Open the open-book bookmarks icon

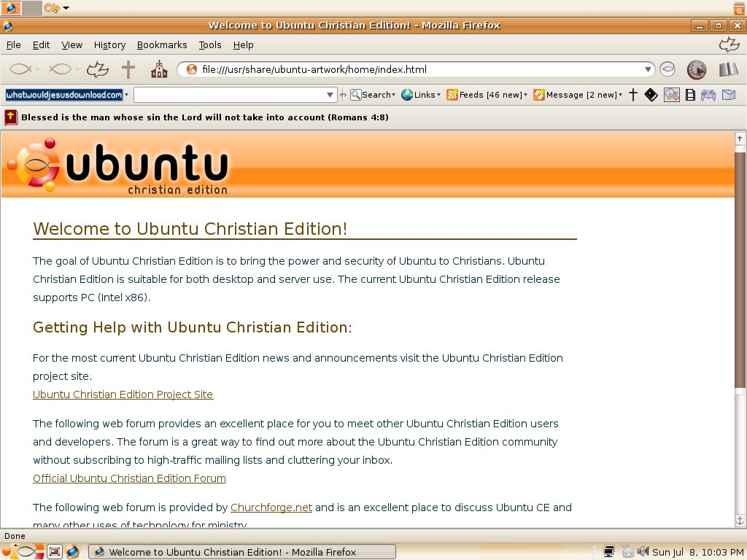(x=729, y=69)
